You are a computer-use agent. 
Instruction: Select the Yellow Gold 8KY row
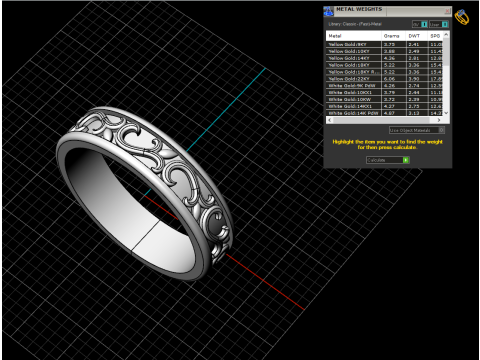coord(384,44)
